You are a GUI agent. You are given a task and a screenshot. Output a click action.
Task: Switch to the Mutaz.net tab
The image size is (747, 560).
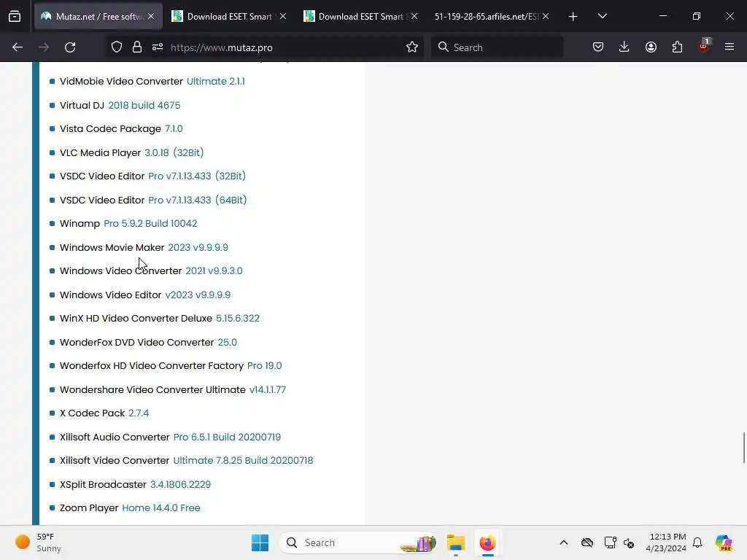(x=98, y=16)
